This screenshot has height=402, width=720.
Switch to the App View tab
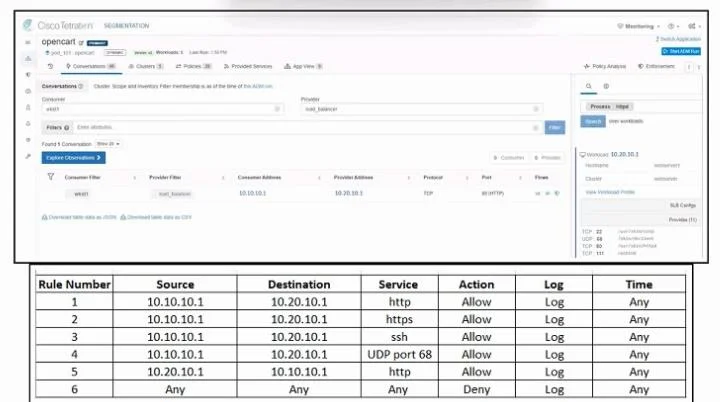coord(303,66)
